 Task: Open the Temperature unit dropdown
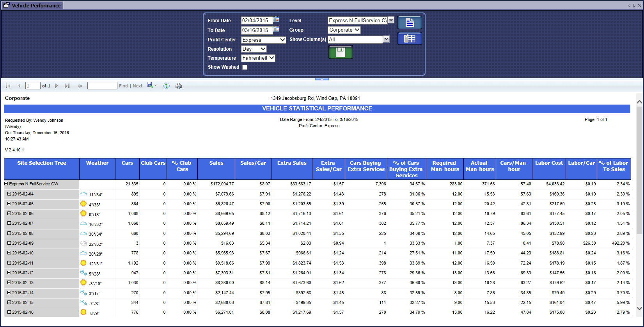[x=258, y=58]
